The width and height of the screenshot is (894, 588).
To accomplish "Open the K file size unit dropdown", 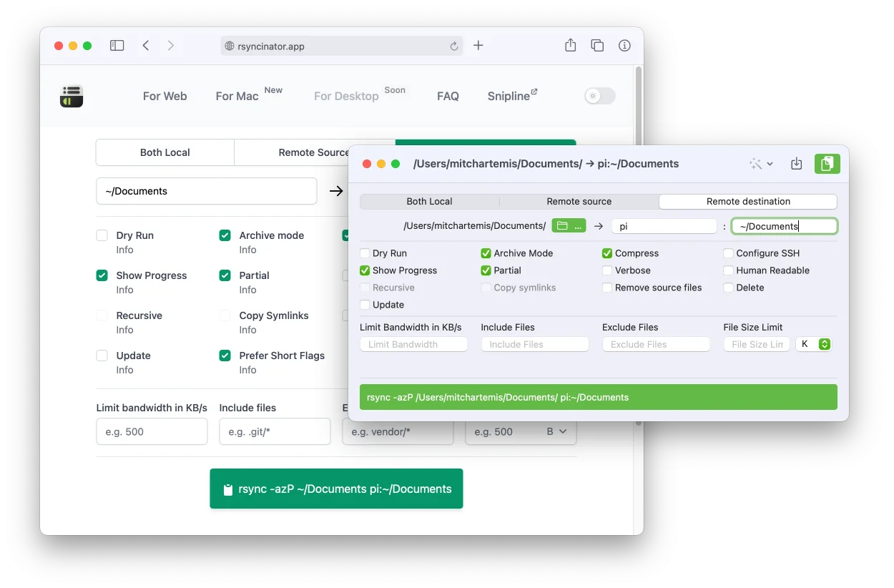I will [813, 344].
